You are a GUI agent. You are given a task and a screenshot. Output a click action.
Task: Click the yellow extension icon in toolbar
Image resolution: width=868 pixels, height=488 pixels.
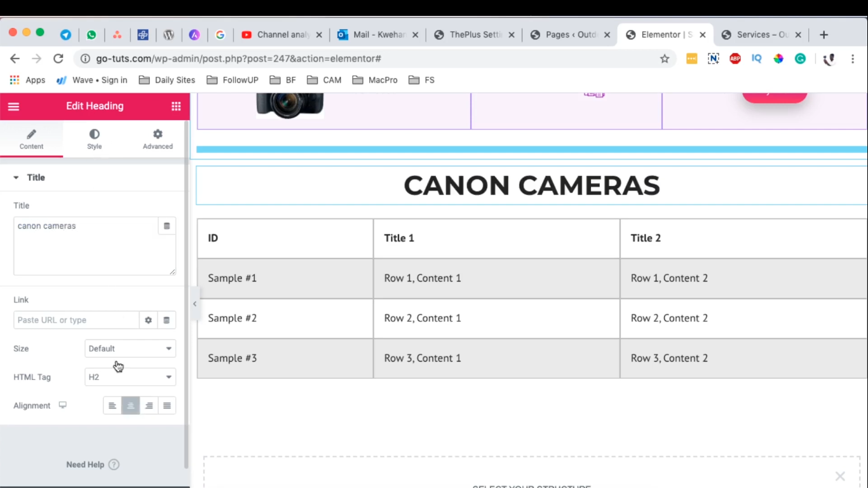tap(691, 58)
